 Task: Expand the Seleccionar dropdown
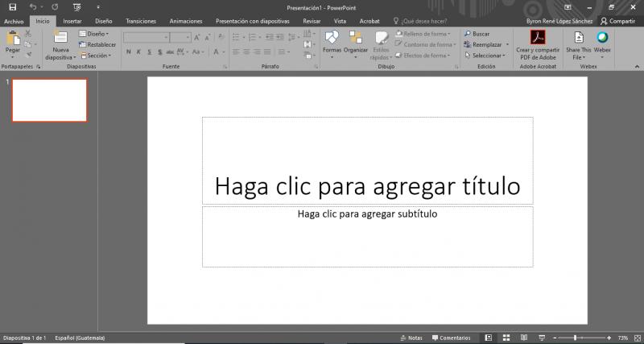tap(487, 56)
